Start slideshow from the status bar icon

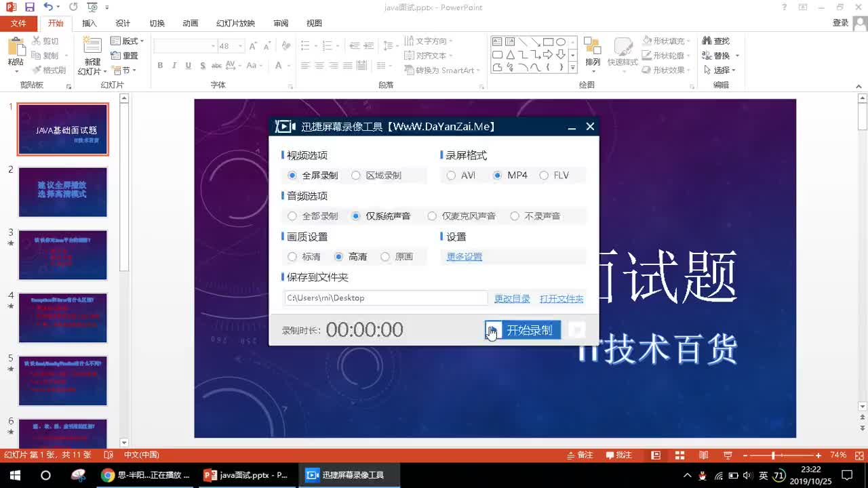tap(728, 455)
